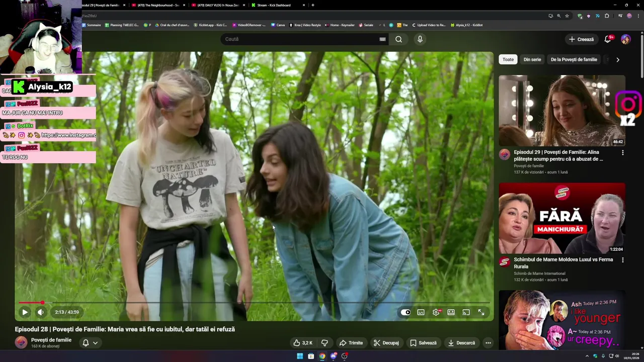Select the Din serie filter chip
This screenshot has width=644, height=362.
point(532,59)
